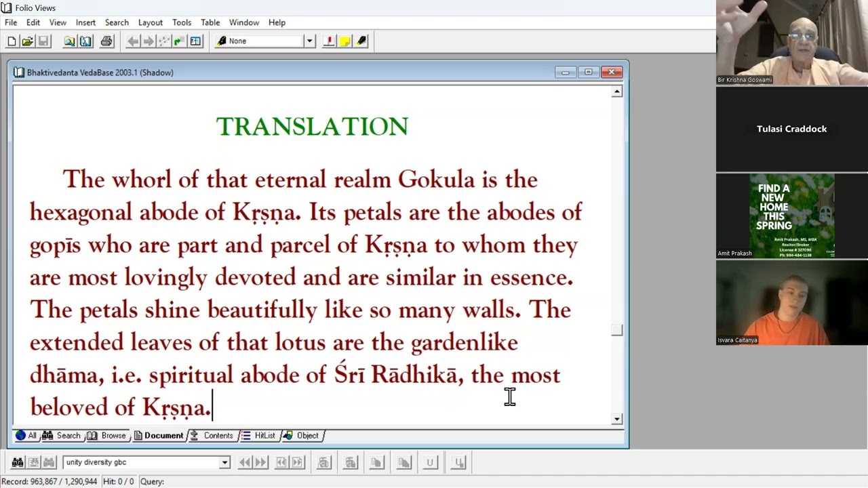This screenshot has width=868, height=488.
Task: Switch to the Browse pane tab
Action: (106, 436)
